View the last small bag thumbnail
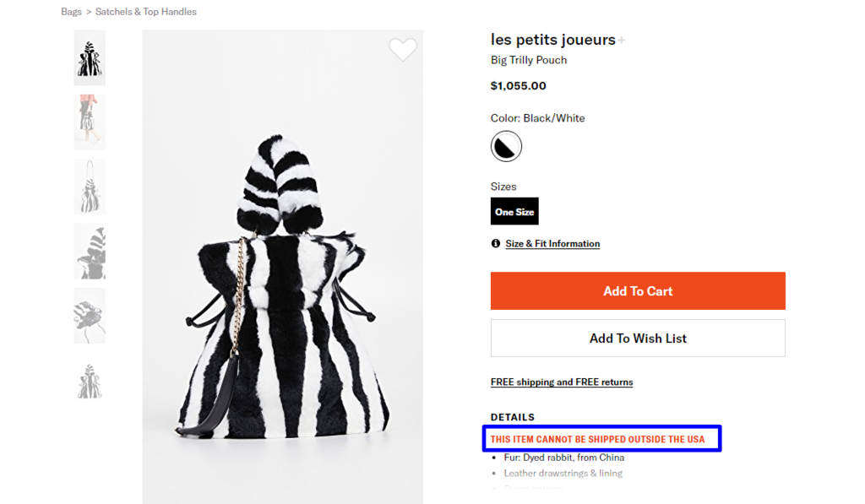The width and height of the screenshot is (865, 504). click(90, 381)
